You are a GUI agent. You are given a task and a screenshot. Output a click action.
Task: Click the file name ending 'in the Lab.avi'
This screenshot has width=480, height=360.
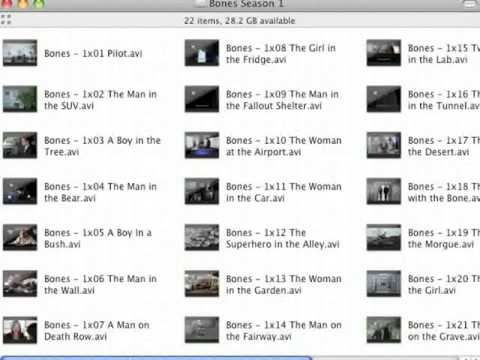coord(444,54)
